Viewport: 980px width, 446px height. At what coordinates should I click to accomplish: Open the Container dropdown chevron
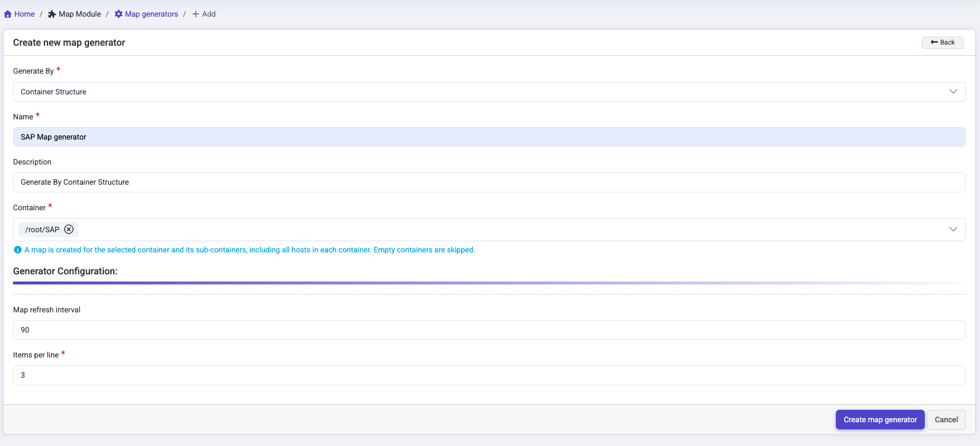(x=953, y=230)
